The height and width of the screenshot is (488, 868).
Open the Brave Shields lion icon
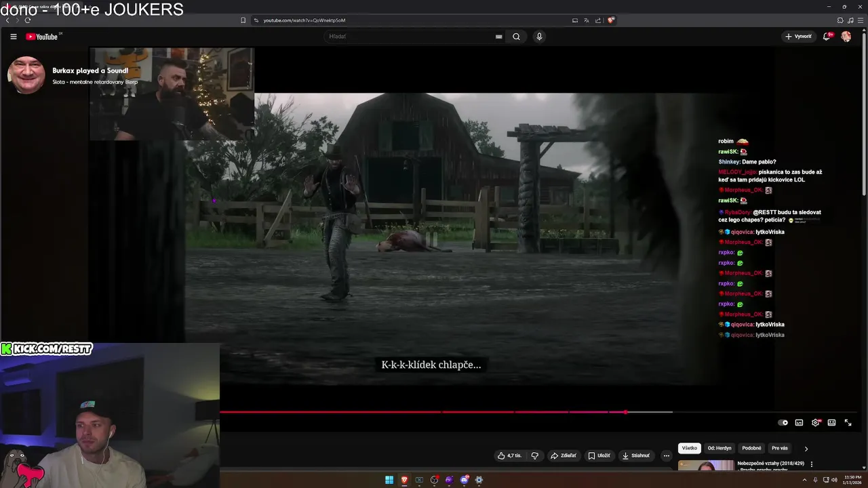coord(610,20)
